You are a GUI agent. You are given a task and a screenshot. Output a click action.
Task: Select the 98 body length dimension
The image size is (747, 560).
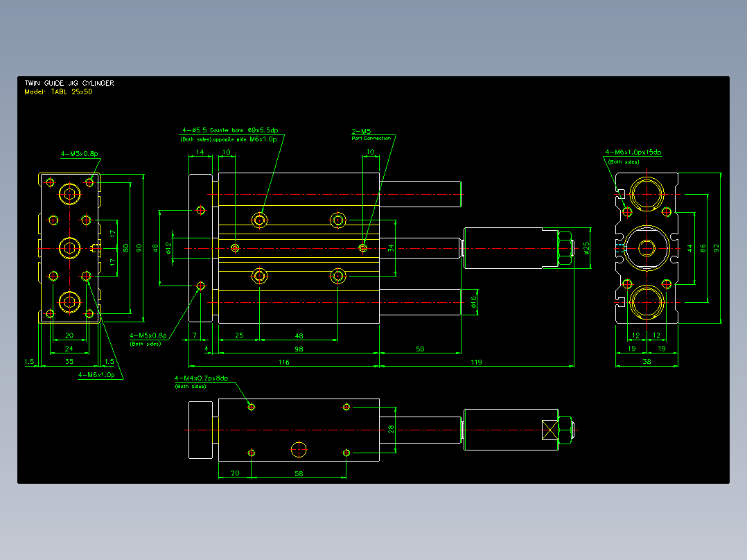coord(299,349)
